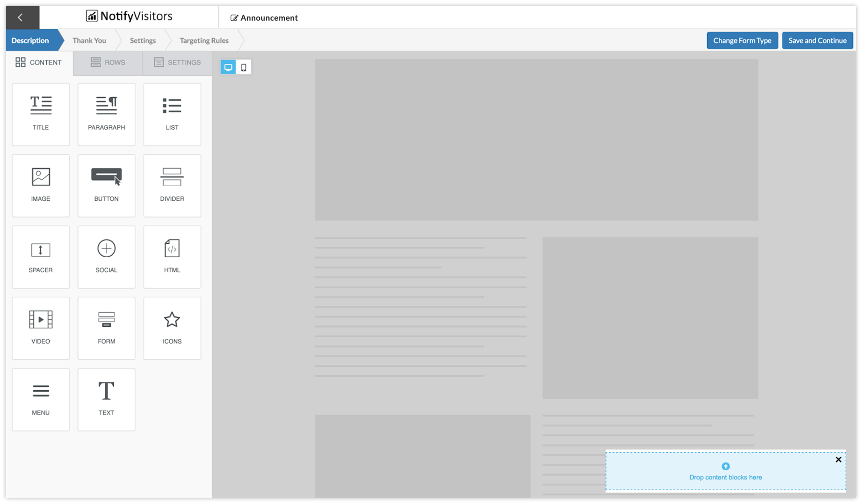The width and height of the screenshot is (862, 504).
Task: Switch to desktop preview mode
Action: coord(228,67)
